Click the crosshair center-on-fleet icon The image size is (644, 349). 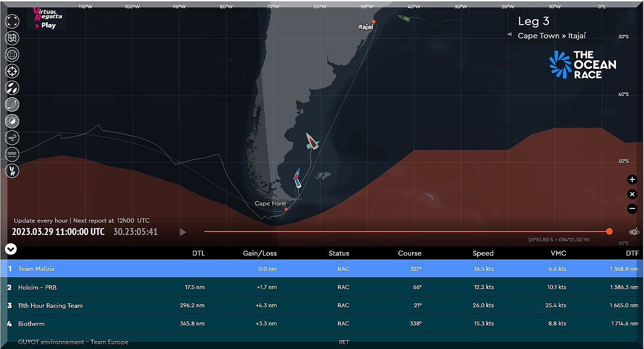coord(12,71)
